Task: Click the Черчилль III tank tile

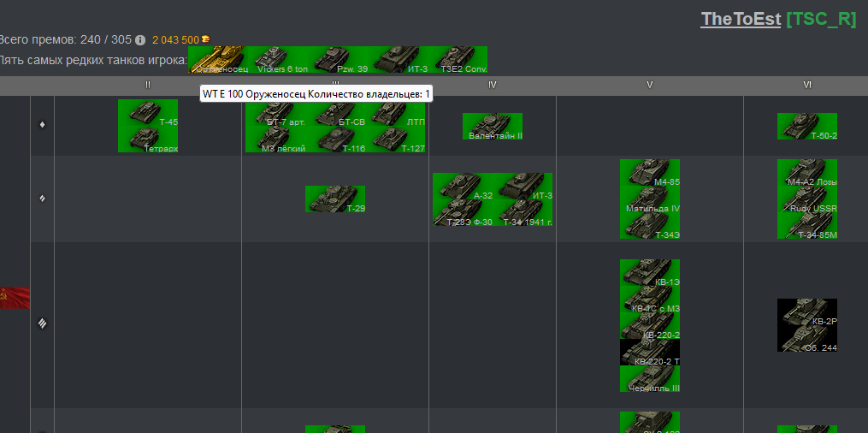Action: [x=650, y=379]
